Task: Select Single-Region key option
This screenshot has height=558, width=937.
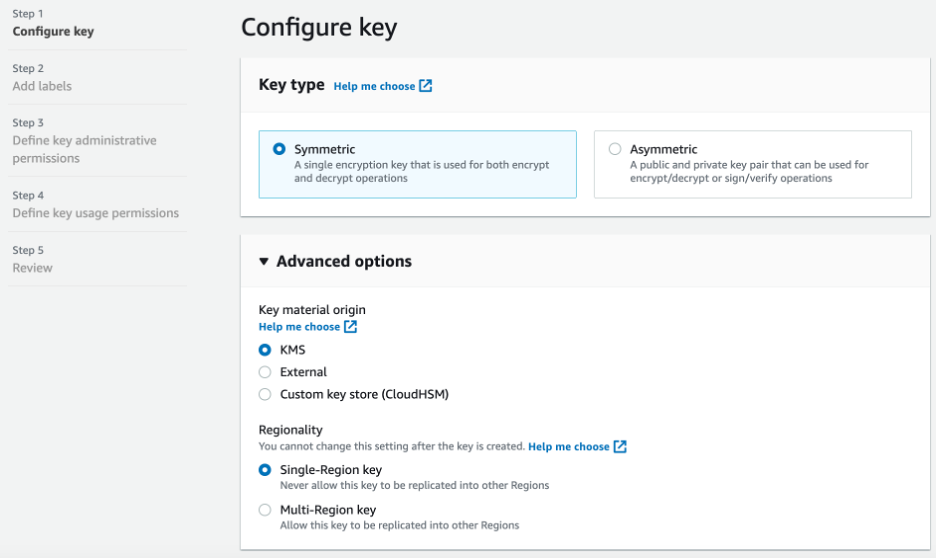Action: click(265, 469)
